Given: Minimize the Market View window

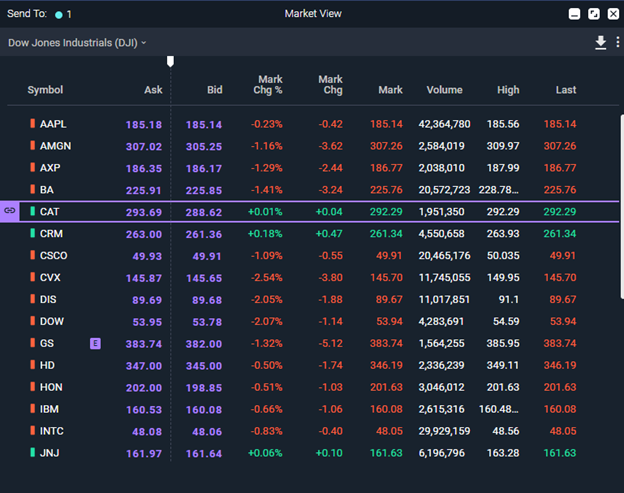Looking at the screenshot, I should click(574, 14).
